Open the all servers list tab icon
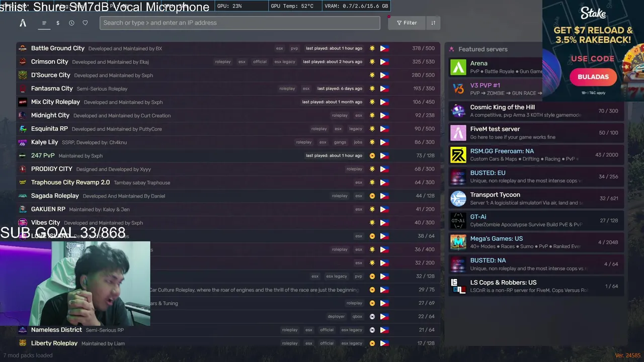The image size is (644, 362). coord(44,23)
